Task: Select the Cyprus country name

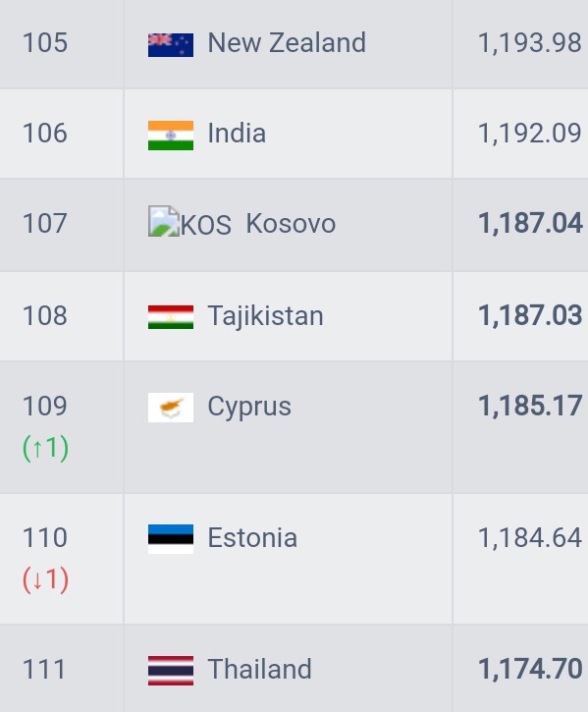Action: (x=249, y=407)
